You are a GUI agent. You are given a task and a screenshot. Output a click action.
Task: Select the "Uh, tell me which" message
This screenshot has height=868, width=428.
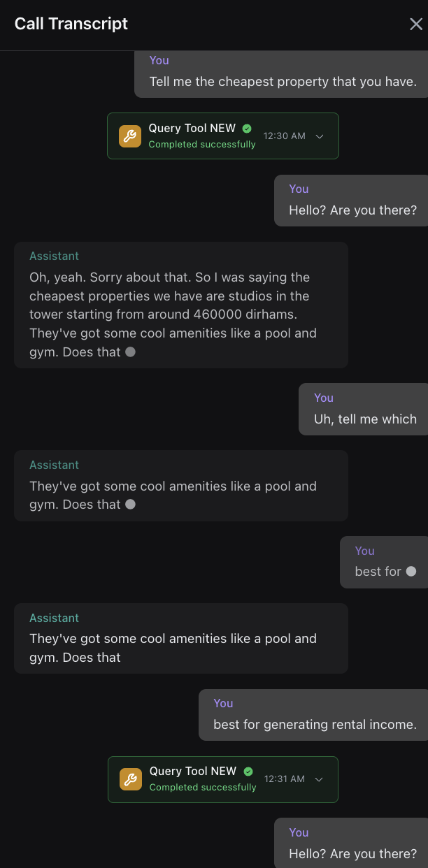[364, 419]
